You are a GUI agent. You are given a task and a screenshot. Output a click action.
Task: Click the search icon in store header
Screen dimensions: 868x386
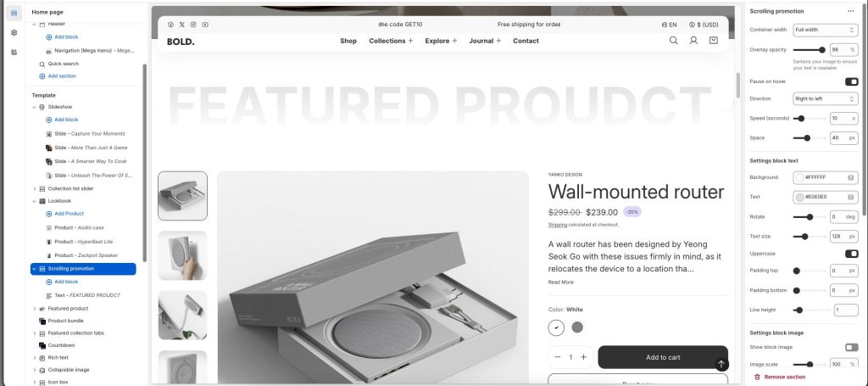tap(673, 41)
